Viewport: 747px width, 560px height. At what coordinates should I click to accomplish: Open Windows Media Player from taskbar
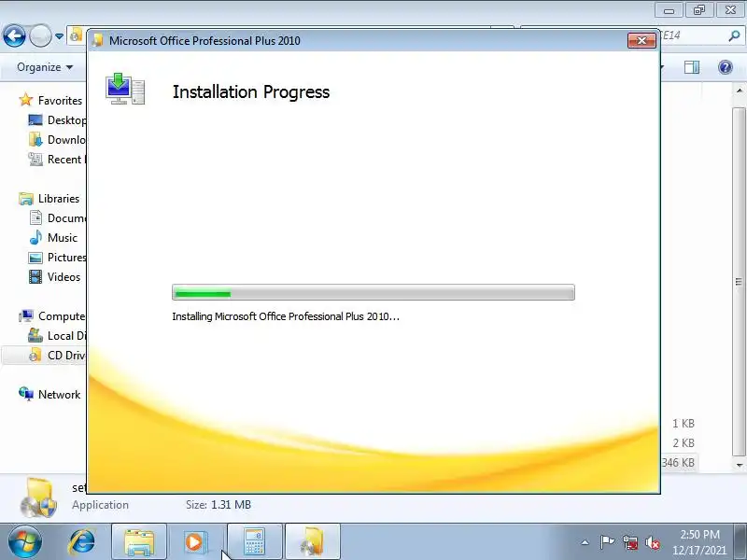[x=197, y=542]
